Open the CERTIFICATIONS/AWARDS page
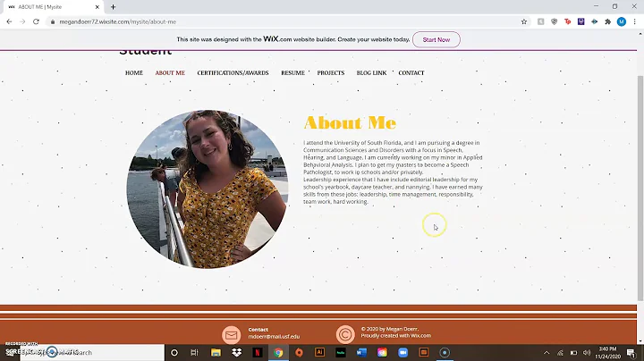Image resolution: width=644 pixels, height=361 pixels. tap(233, 73)
